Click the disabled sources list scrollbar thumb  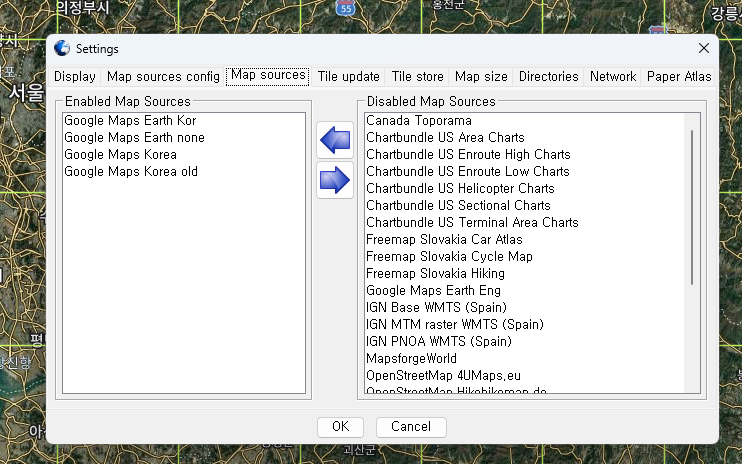(692, 207)
